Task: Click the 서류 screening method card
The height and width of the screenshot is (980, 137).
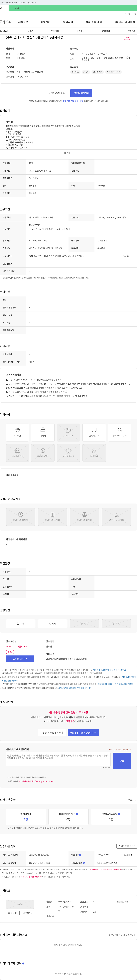Action: (21, 624)
